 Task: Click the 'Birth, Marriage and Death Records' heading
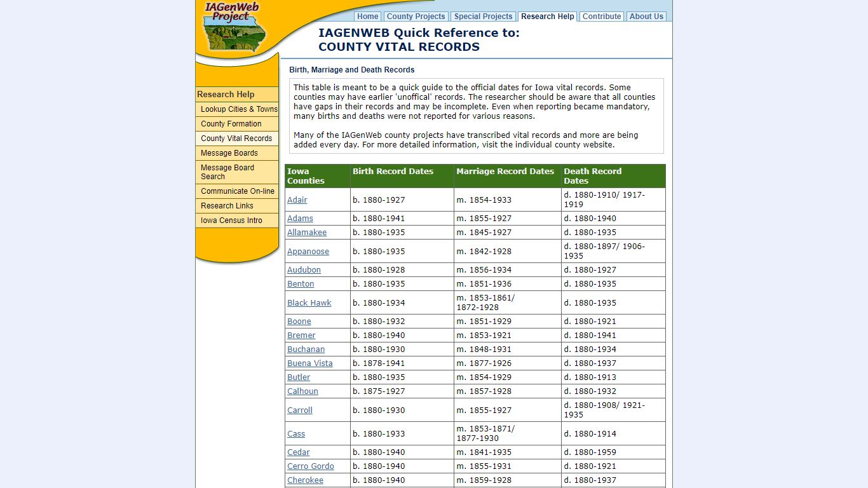pyautogui.click(x=352, y=70)
